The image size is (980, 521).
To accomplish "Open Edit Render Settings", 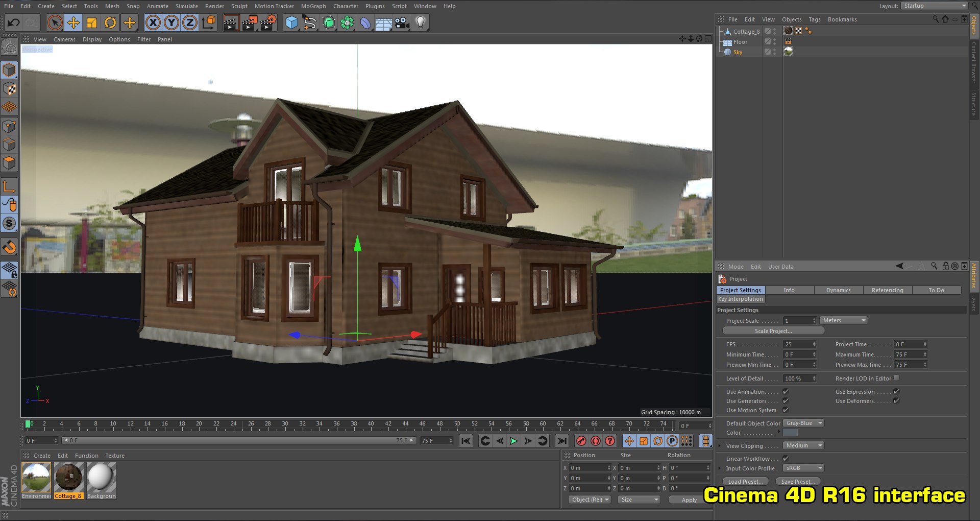I will pos(268,22).
